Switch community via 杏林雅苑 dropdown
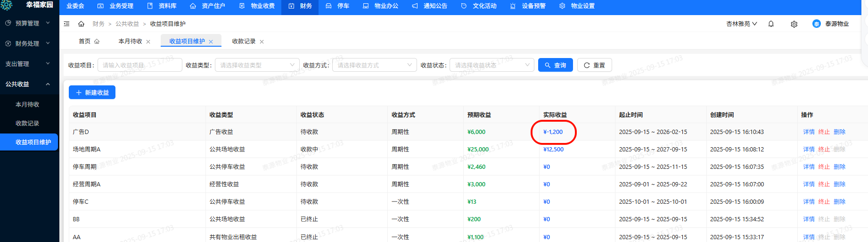 [741, 24]
